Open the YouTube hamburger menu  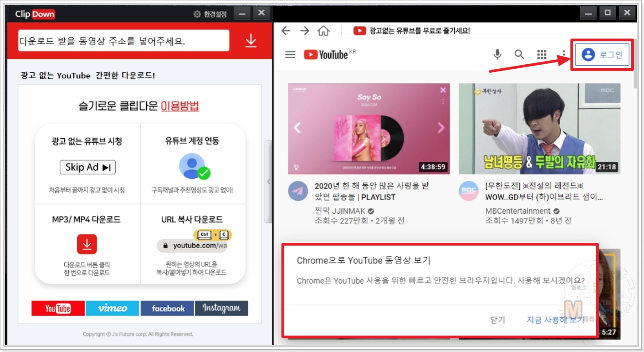pyautogui.click(x=290, y=55)
